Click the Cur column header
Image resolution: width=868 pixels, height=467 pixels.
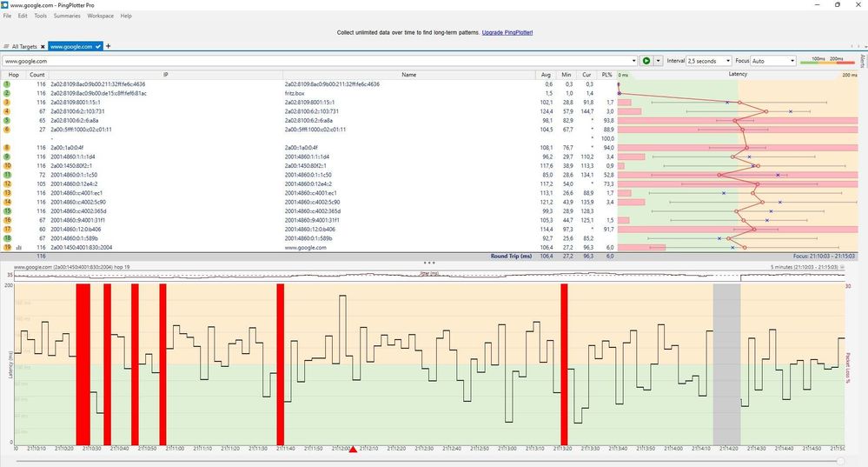(586, 75)
